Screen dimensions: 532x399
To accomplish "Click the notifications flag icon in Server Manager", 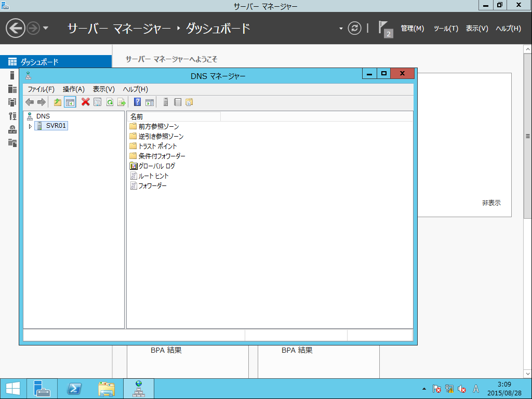I will pos(385,29).
